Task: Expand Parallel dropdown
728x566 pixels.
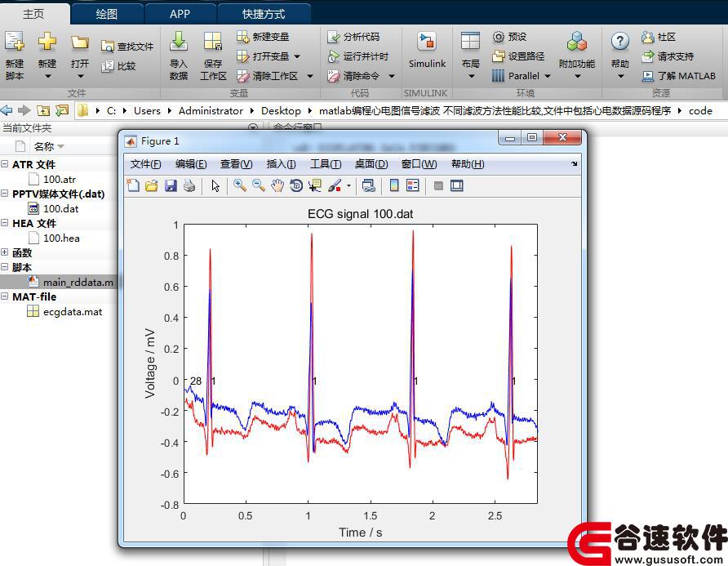Action: click(x=548, y=76)
